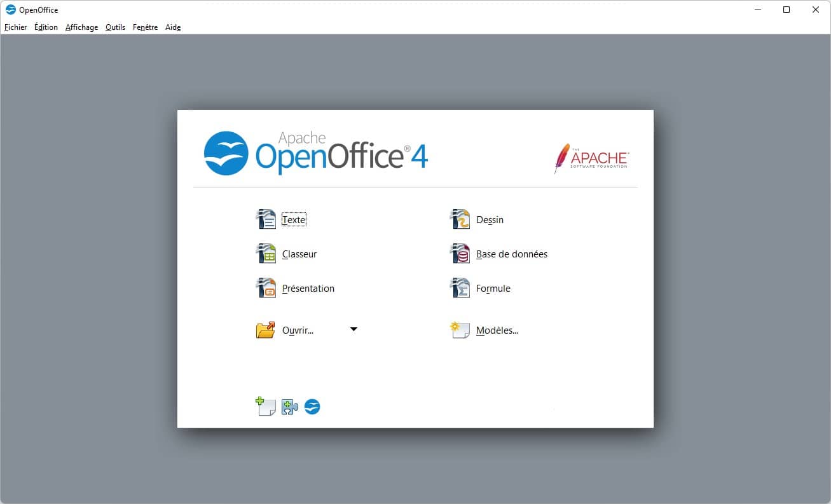This screenshot has width=831, height=504.
Task: Open the Édition menu
Action: click(x=46, y=27)
